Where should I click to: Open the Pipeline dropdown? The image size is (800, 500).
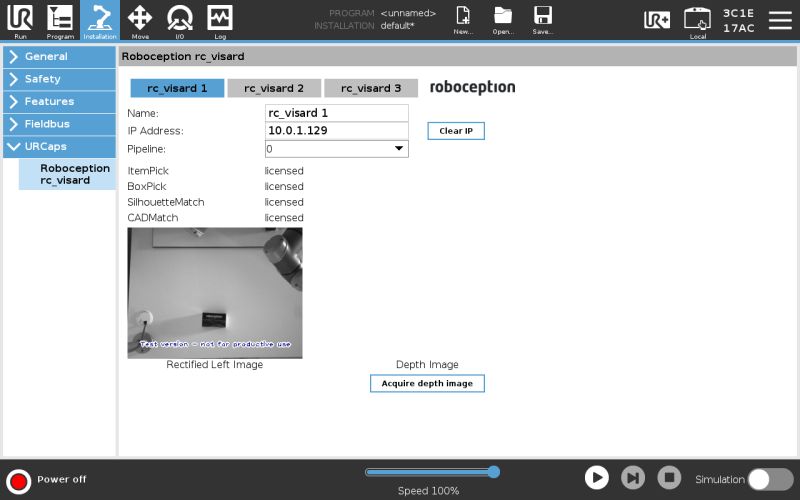coord(337,149)
